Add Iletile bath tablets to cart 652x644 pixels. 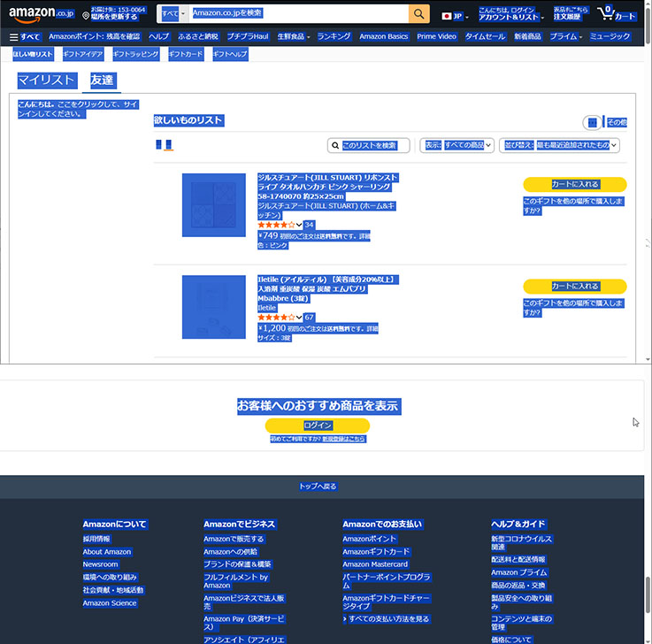575,286
